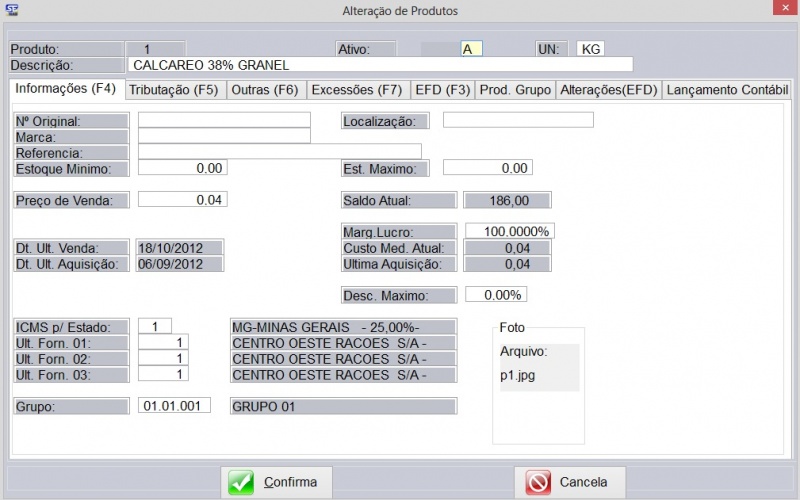
Task: Go to the Prod. Grupo tab
Action: (514, 90)
